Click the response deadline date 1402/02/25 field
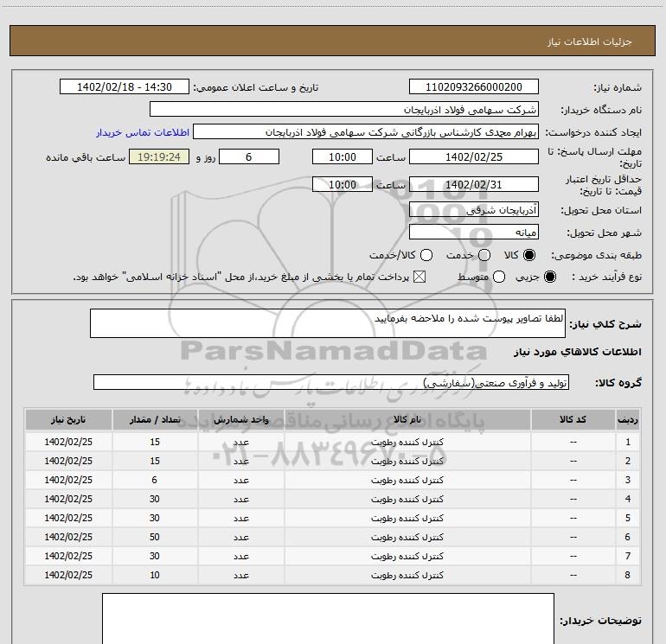666x644 pixels. [x=474, y=156]
